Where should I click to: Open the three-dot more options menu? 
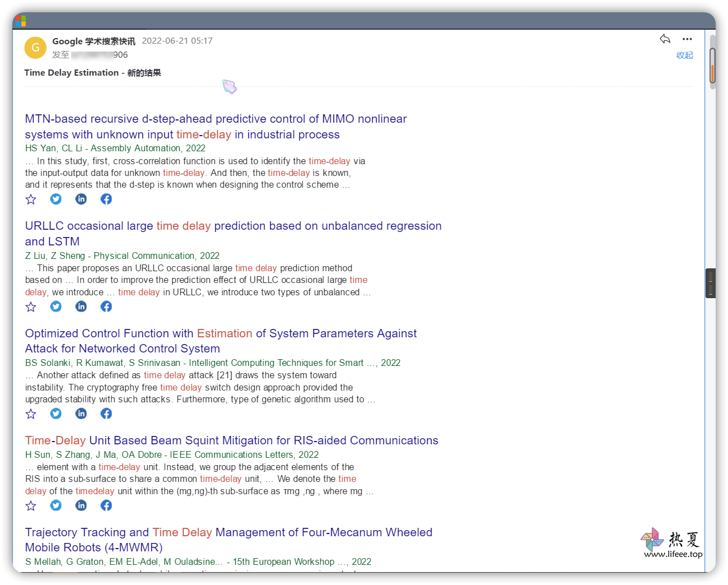point(687,39)
